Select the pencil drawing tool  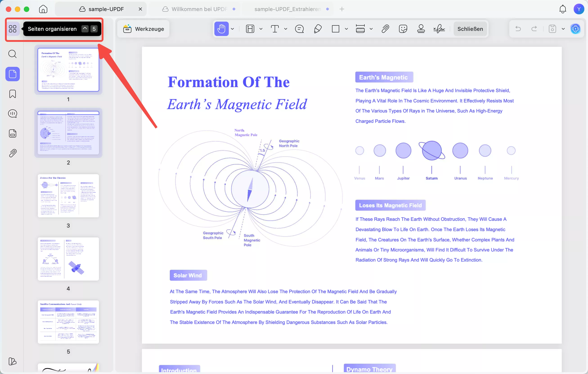click(x=317, y=29)
